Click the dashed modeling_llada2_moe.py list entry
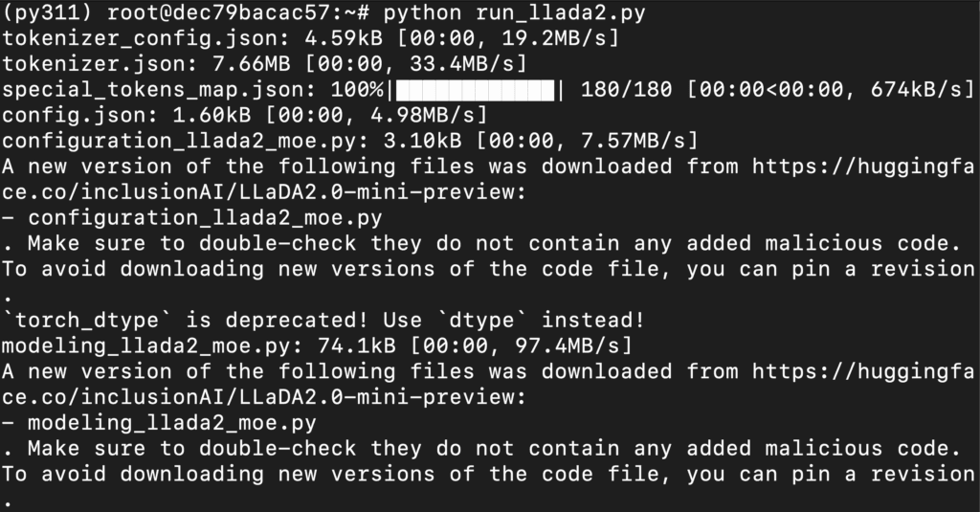The image size is (980, 512). click(x=172, y=422)
